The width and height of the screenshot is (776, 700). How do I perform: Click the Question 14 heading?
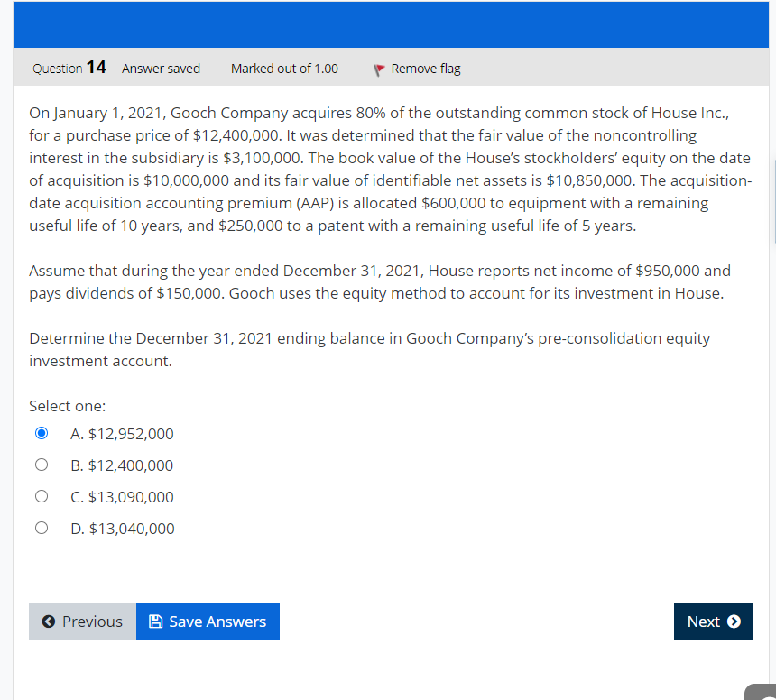pyautogui.click(x=69, y=68)
